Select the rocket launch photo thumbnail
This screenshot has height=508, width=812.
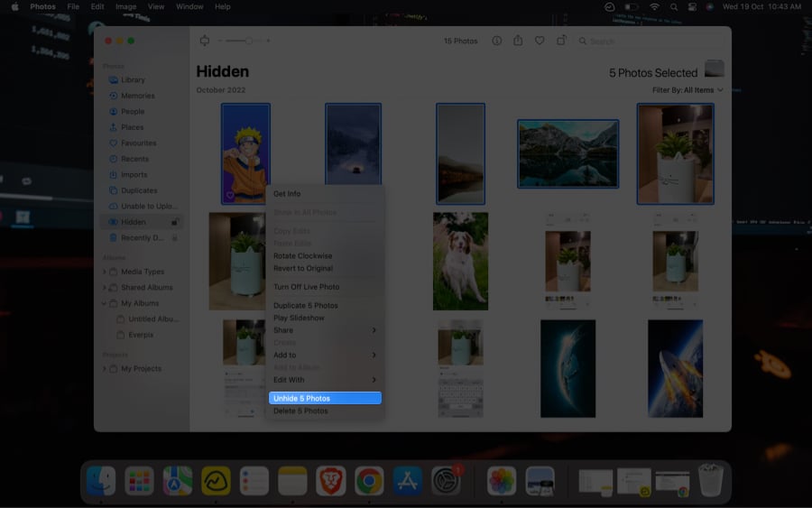(x=675, y=369)
